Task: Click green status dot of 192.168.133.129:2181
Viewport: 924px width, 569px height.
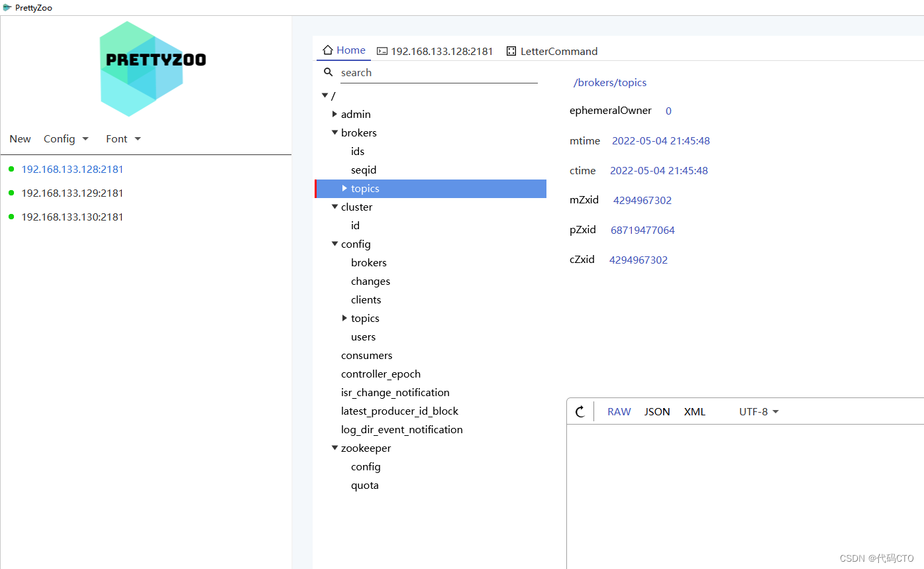Action: (x=11, y=193)
